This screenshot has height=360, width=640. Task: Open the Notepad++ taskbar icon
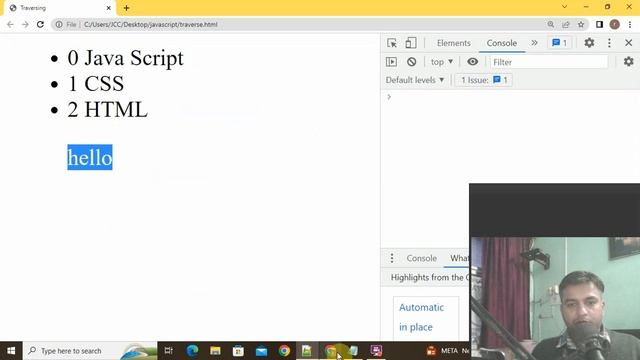pos(307,351)
